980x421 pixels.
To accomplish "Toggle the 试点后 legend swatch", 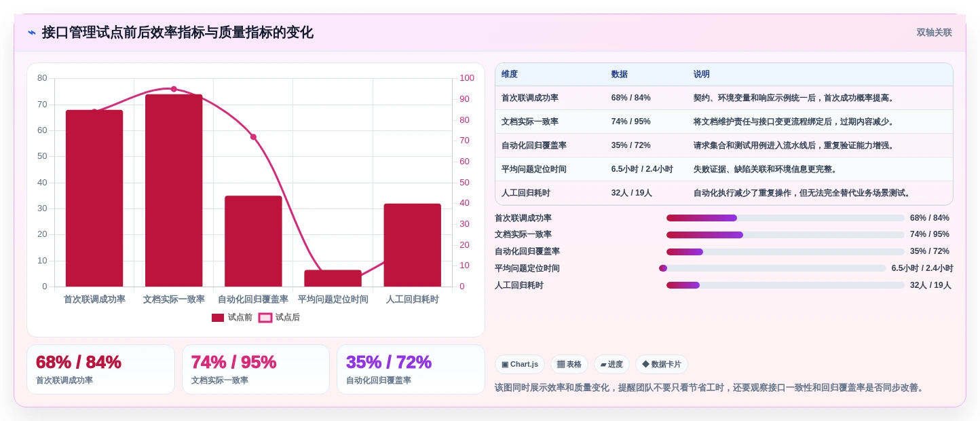I will (265, 318).
